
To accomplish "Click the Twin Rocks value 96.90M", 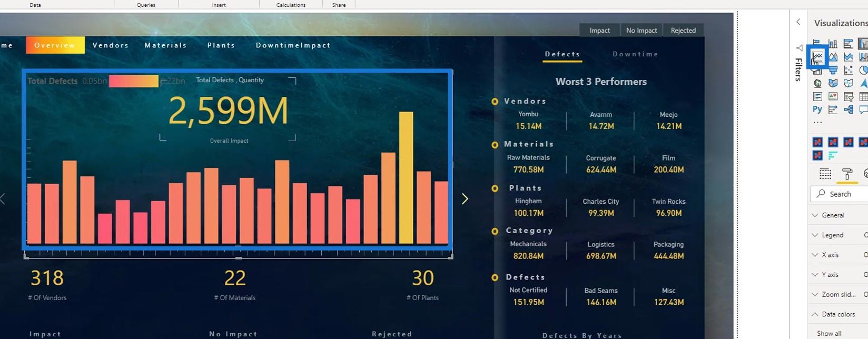I will point(668,213).
